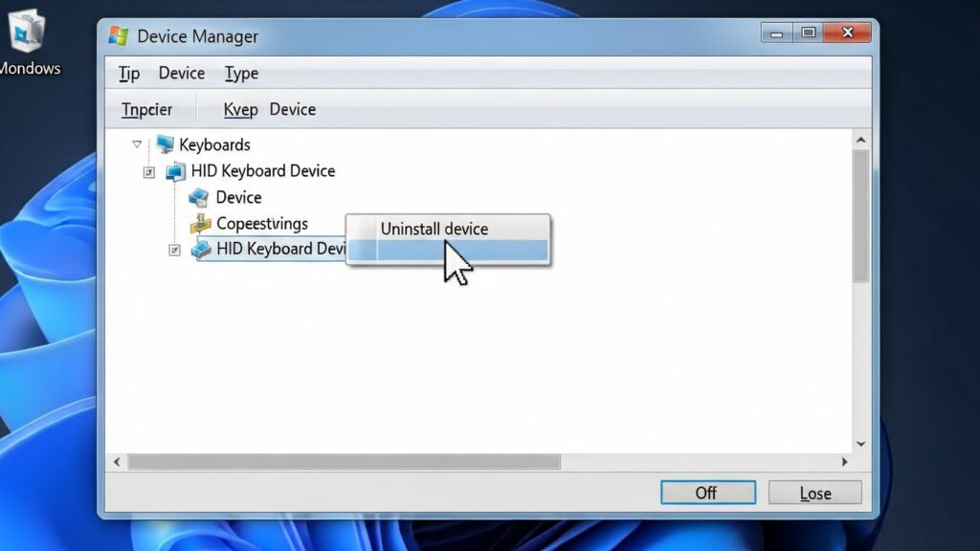The width and height of the screenshot is (980, 551).
Task: Click the vertical scrollbar down arrow
Action: (x=860, y=444)
